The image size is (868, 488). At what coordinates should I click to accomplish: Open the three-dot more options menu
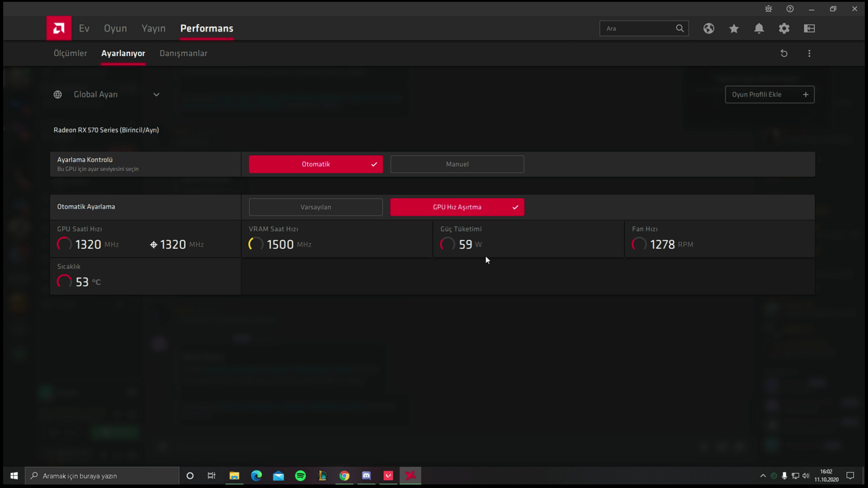click(809, 53)
